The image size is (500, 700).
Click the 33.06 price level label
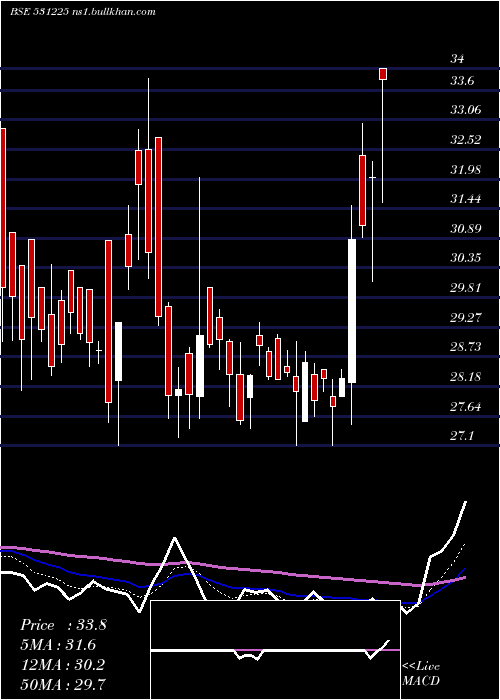tap(466, 110)
